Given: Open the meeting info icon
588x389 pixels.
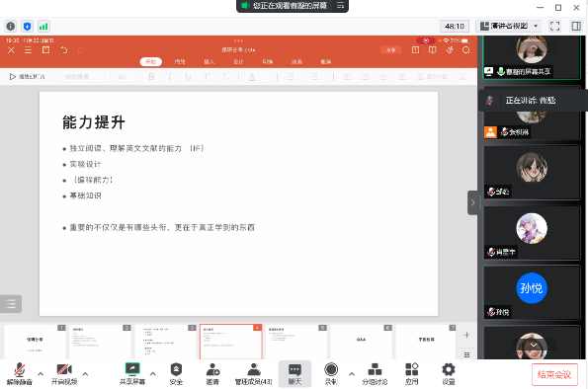Looking at the screenshot, I should (x=11, y=27).
